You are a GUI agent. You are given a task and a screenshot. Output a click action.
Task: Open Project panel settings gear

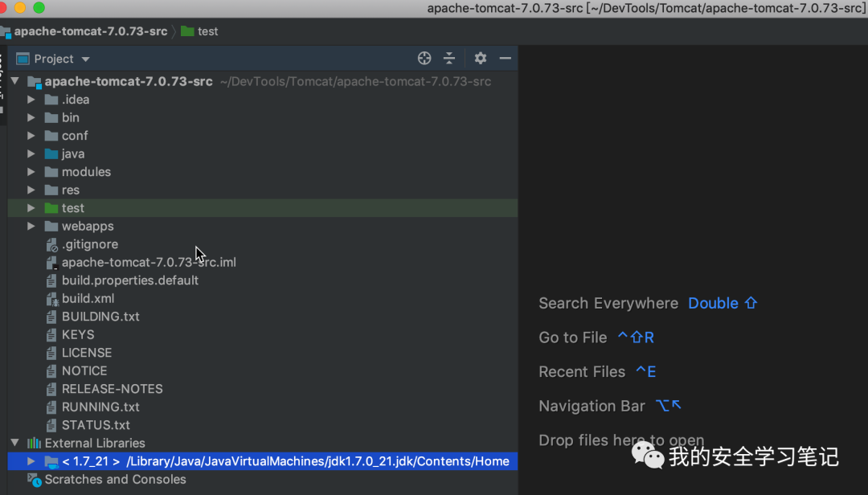tap(480, 58)
